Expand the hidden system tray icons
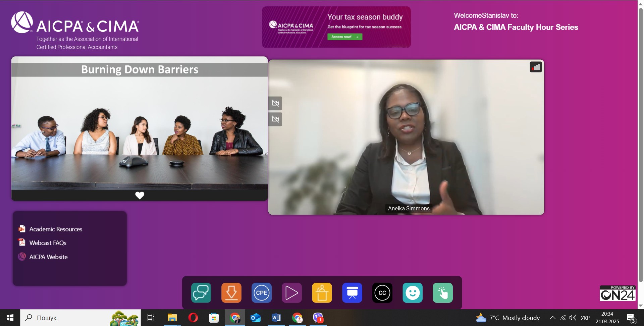The height and width of the screenshot is (326, 644). [x=552, y=318]
